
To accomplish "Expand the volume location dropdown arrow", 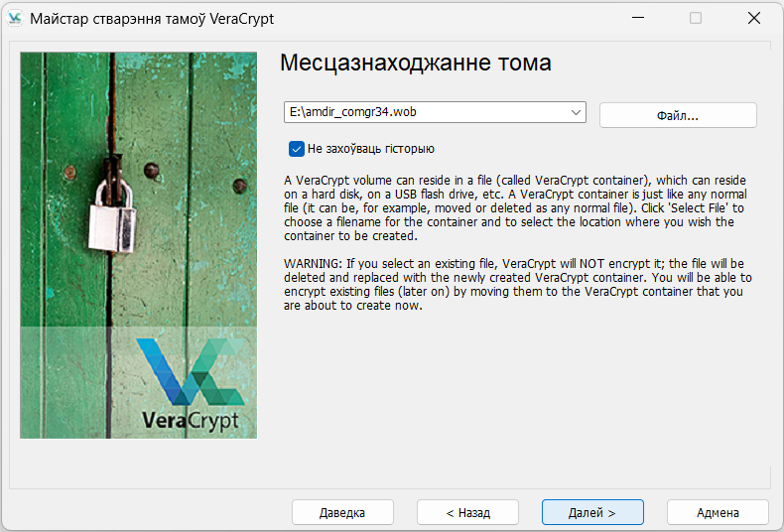I will pyautogui.click(x=576, y=112).
